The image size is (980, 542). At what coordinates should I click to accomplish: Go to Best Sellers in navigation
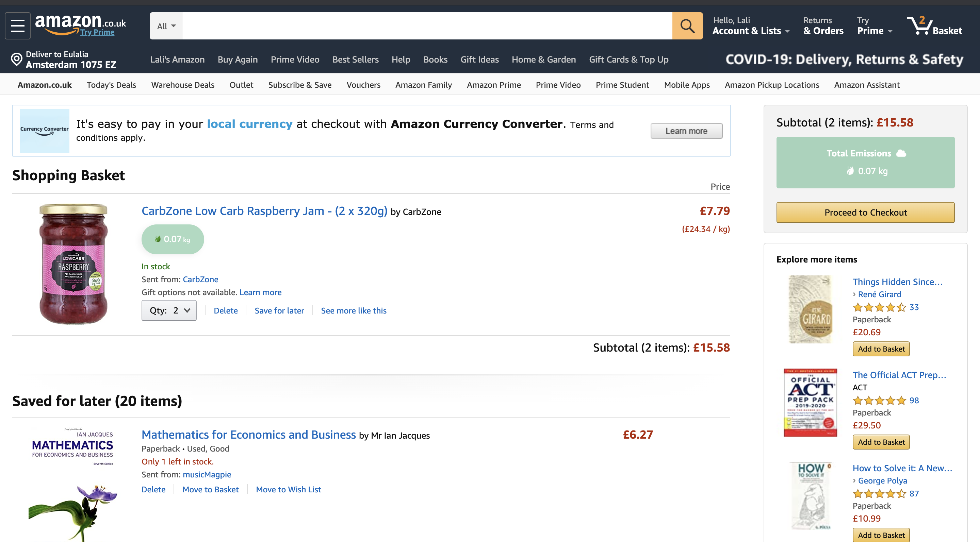point(355,59)
